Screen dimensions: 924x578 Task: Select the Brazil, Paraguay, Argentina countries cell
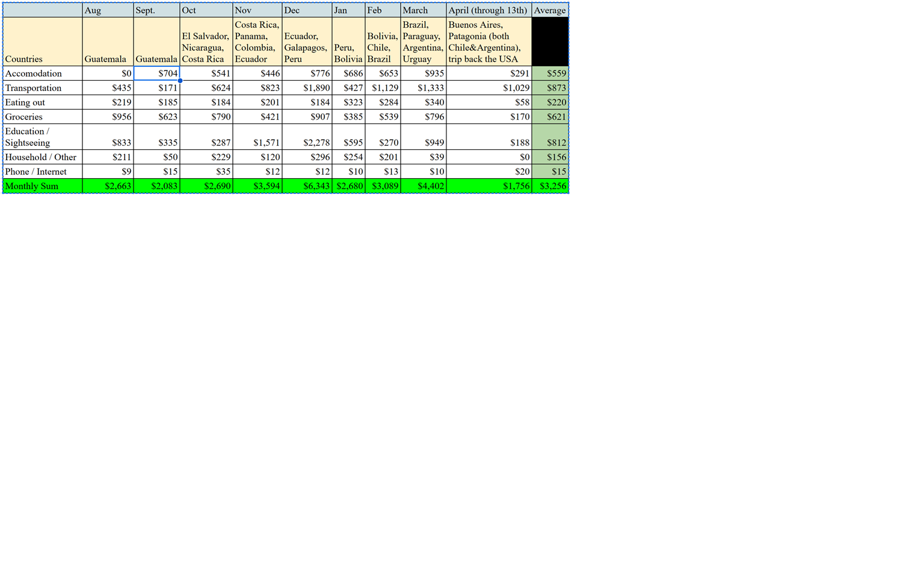tap(423, 42)
